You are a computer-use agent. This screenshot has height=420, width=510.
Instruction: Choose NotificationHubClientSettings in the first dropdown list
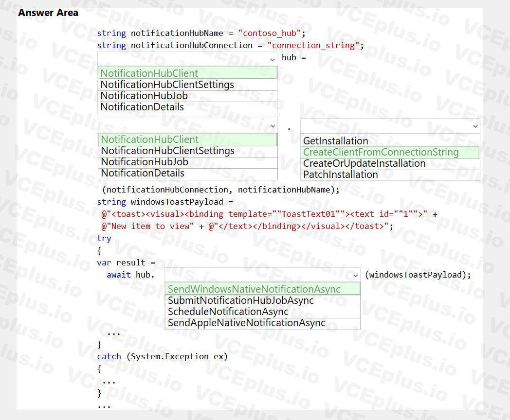[x=187, y=85]
